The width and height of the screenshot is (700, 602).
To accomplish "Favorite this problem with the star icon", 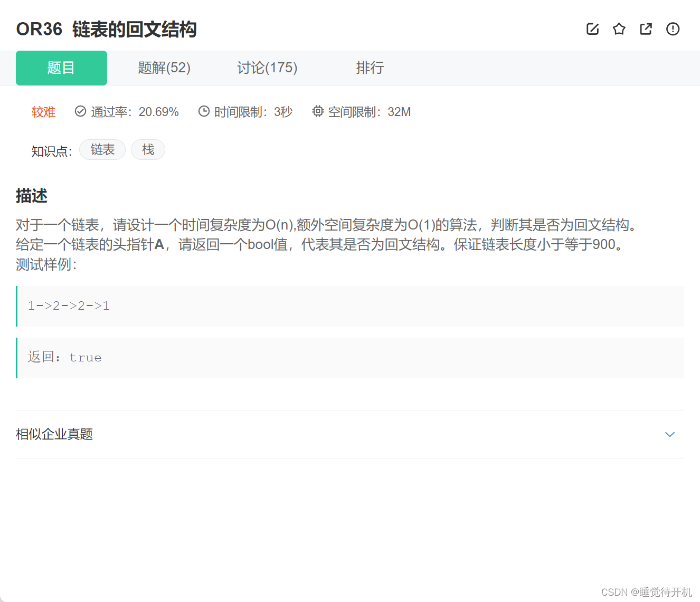I will click(x=619, y=29).
